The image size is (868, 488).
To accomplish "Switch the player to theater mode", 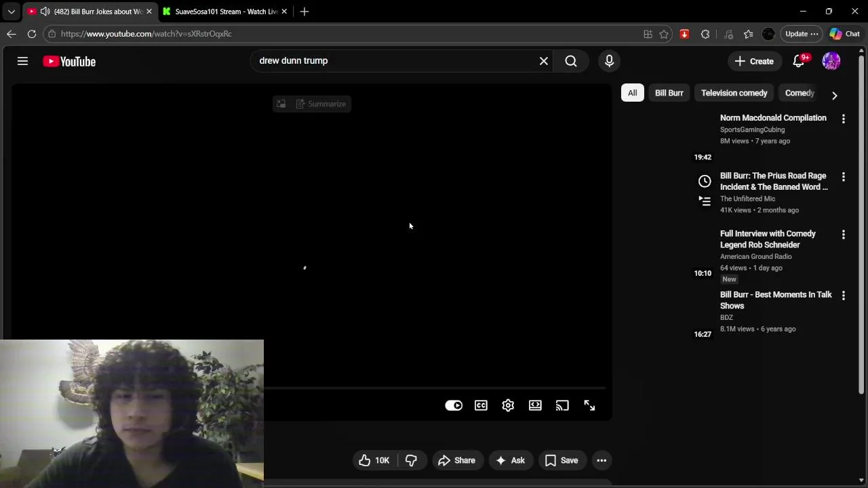I will (x=535, y=405).
